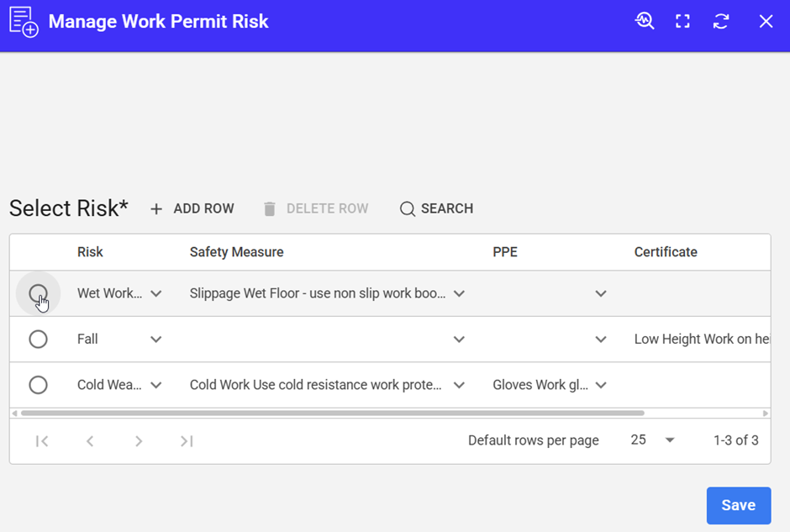Select the Wet Work row radio button

[x=38, y=293]
